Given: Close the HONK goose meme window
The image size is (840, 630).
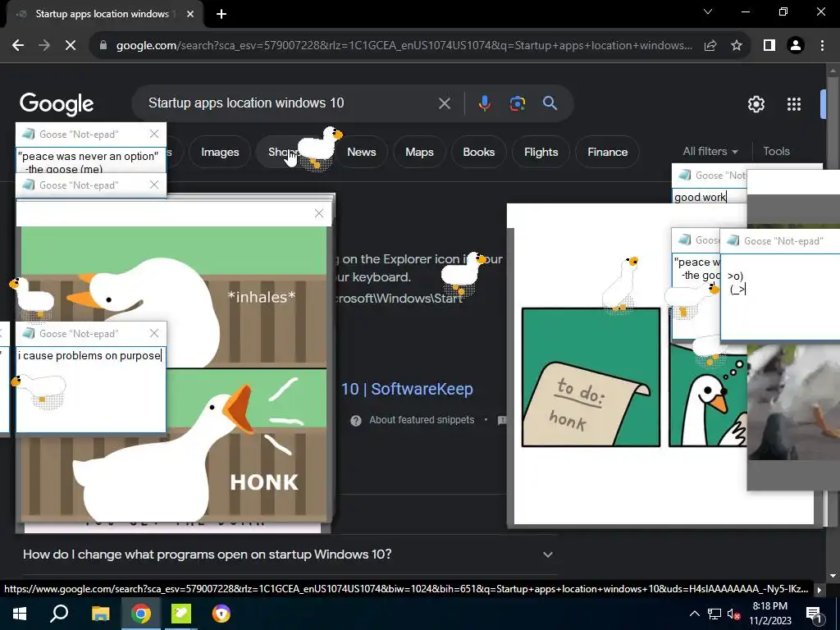Looking at the screenshot, I should [x=319, y=214].
